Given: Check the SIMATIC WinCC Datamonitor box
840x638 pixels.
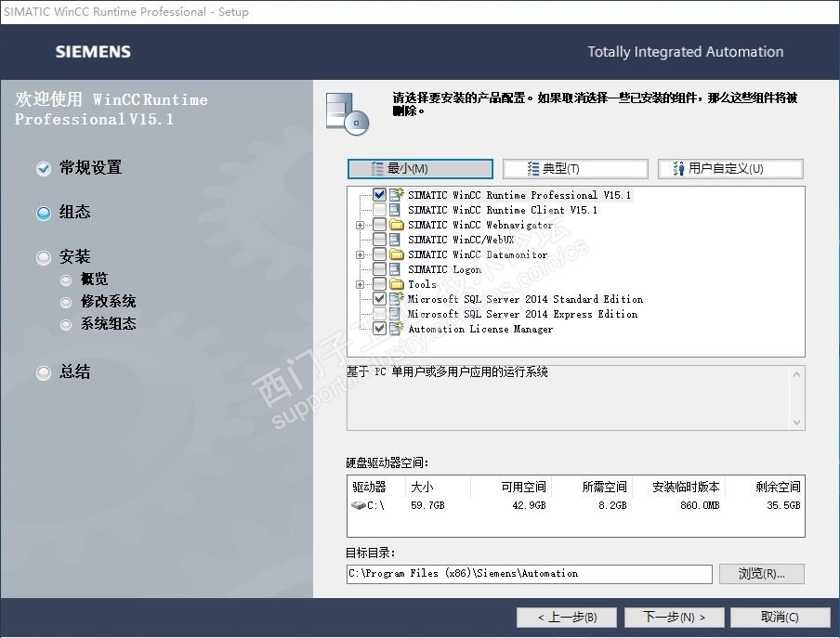Looking at the screenshot, I should (379, 254).
